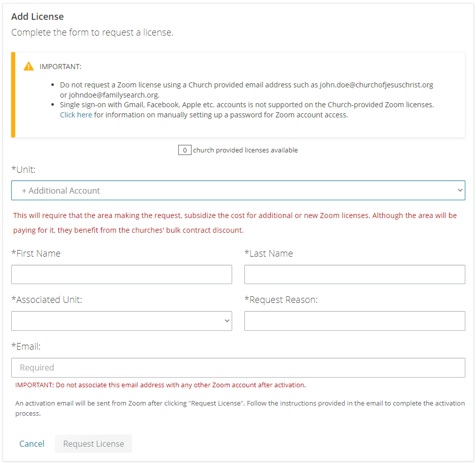This screenshot has width=476, height=463.
Task: Open the 'Click here' password setup link
Action: coord(76,115)
